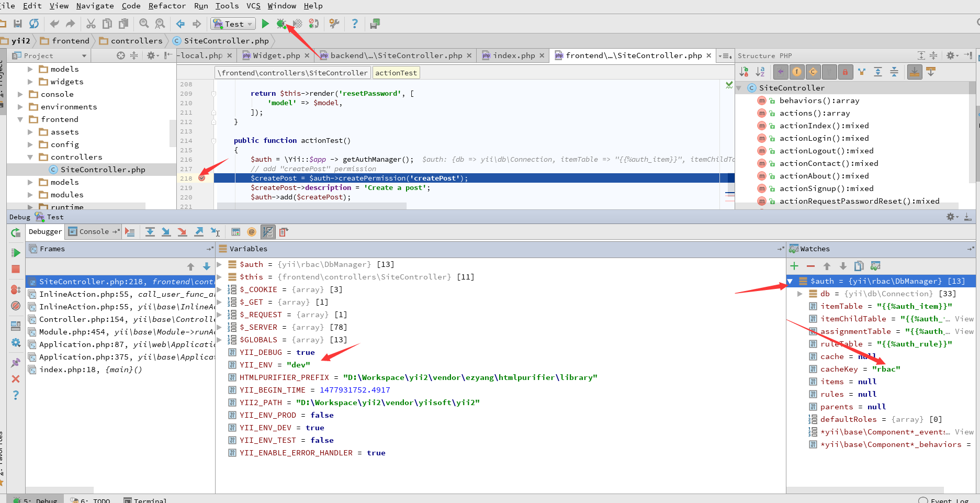
Task: Click View Breakpoints double red dots icon
Action: coord(16,289)
